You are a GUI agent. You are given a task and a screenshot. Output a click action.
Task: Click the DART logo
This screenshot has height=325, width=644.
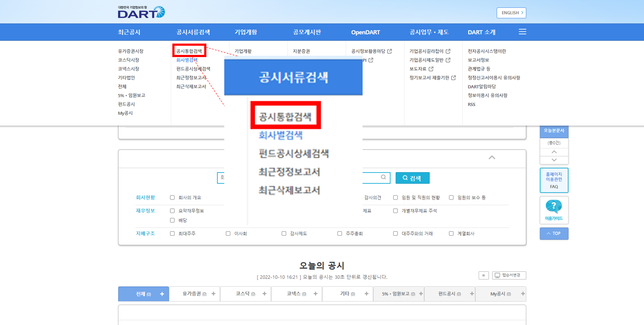(x=140, y=13)
